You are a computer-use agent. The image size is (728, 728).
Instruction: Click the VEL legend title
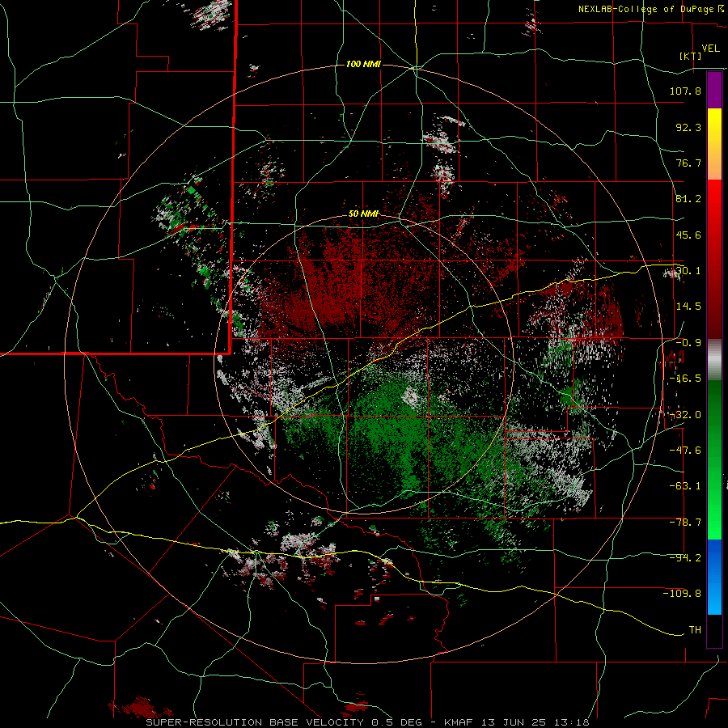[x=710, y=49]
